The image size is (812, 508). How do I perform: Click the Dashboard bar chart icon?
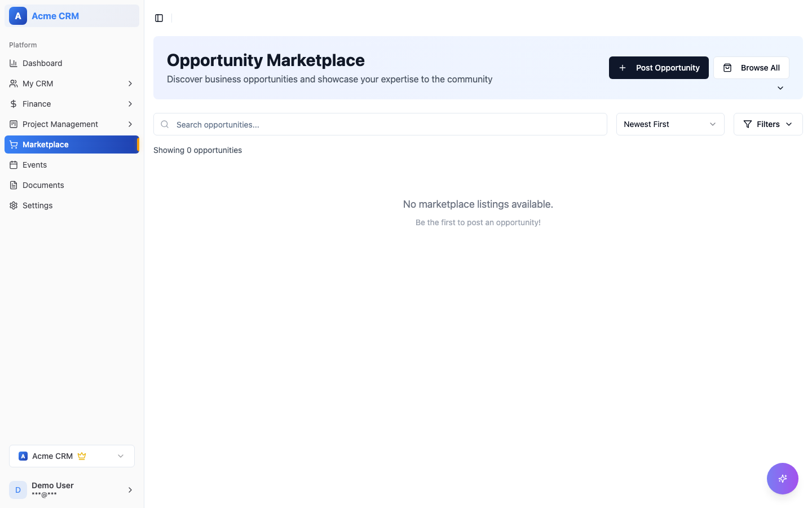[14, 63]
